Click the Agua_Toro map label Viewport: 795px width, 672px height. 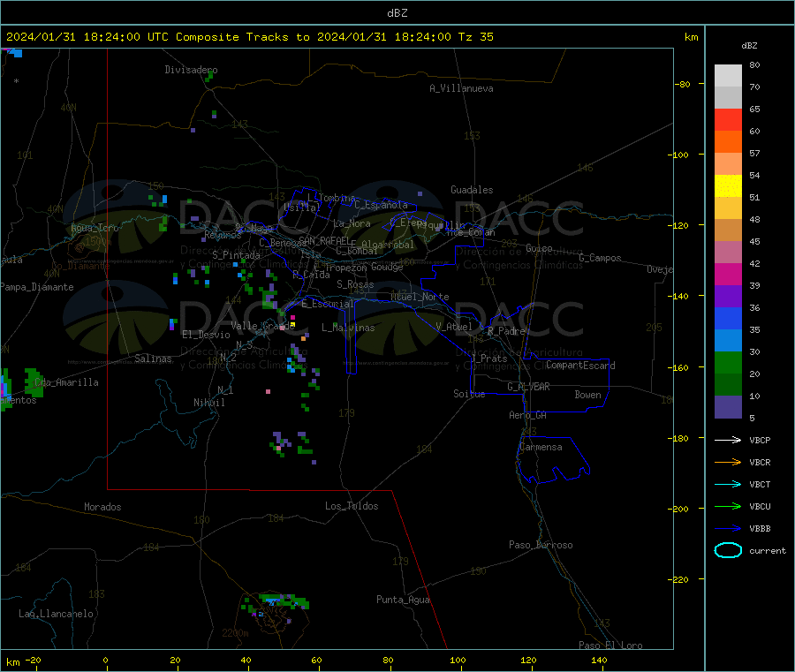[x=95, y=228]
